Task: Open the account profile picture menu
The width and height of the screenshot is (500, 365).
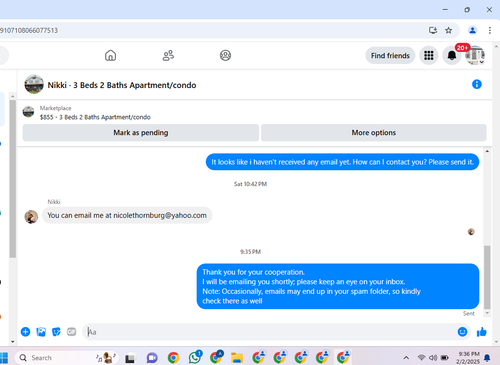Action: 475,55
